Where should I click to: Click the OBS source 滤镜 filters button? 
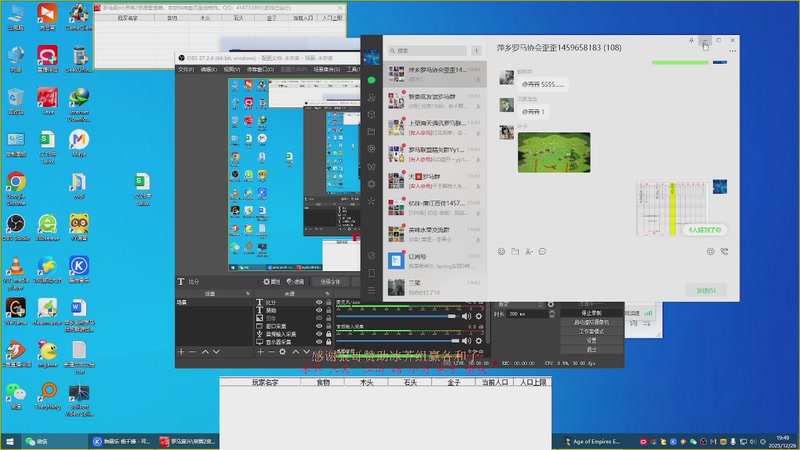click(295, 282)
